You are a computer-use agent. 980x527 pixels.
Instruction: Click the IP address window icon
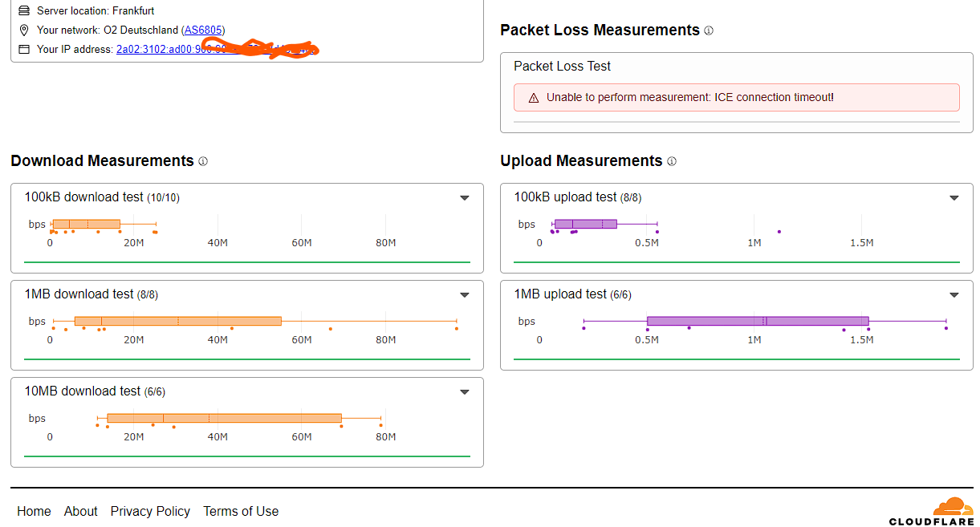[23, 50]
